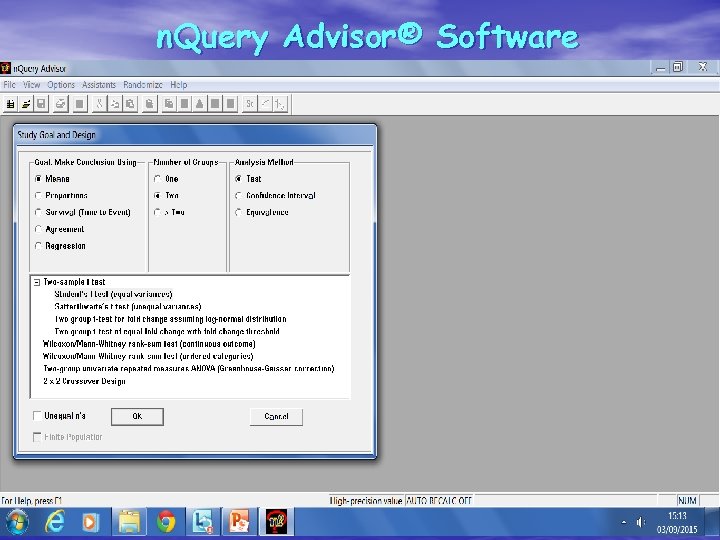Click the Cancel button

point(276,416)
